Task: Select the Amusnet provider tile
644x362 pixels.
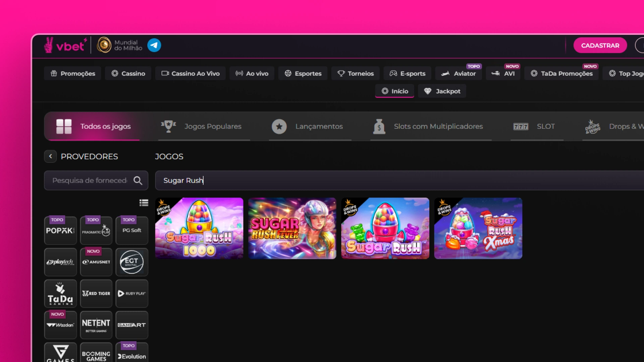Action: [96, 262]
